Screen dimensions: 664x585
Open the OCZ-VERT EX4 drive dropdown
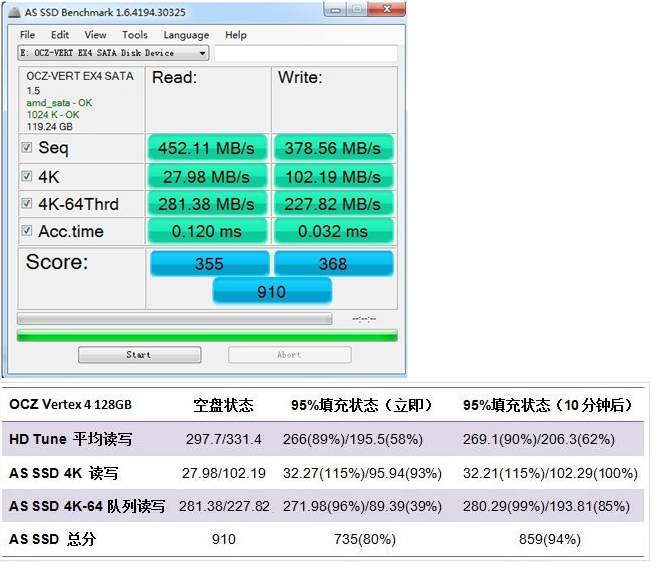tap(113, 53)
